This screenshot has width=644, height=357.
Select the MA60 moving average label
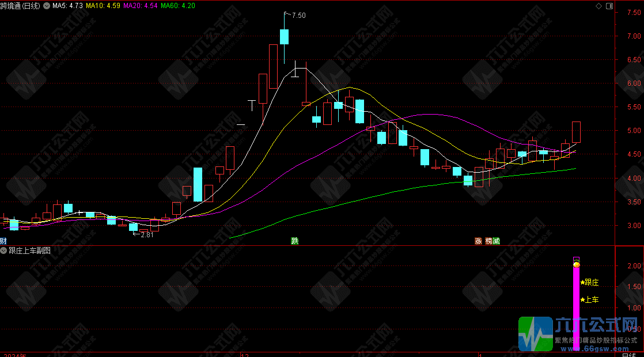coord(177,6)
